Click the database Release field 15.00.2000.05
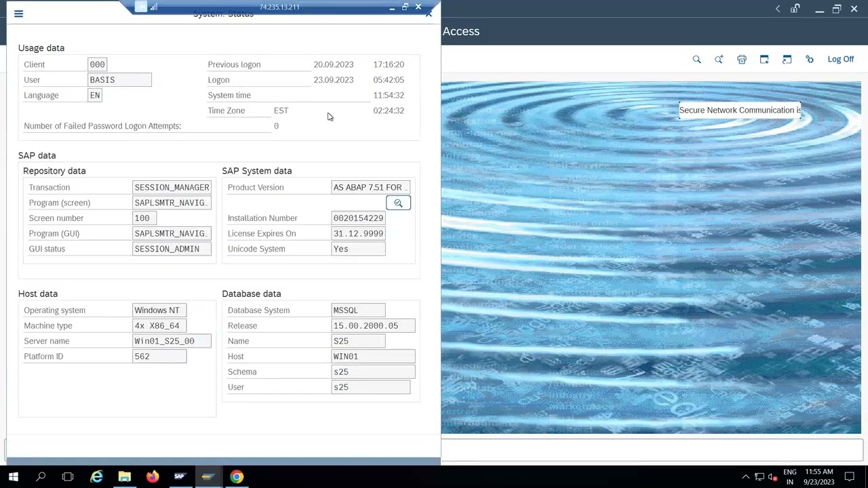The width and height of the screenshot is (868, 488). [373, 326]
